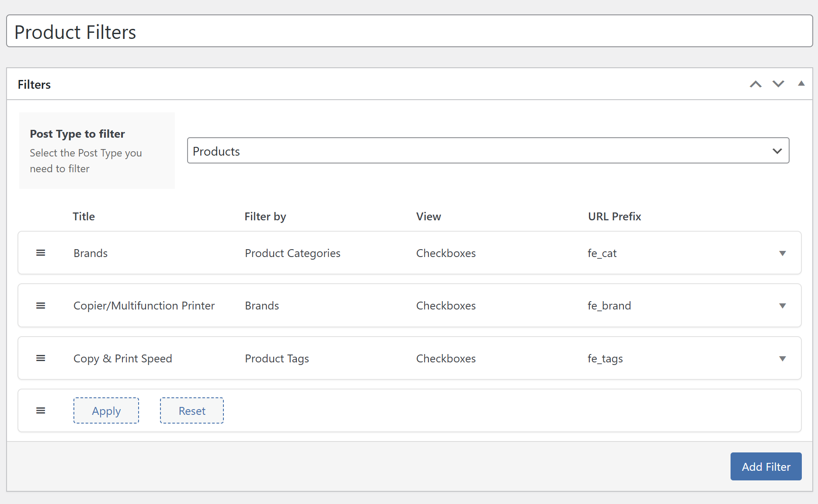Click Checkboxes view in the fe_tags row
818x504 pixels.
point(446,358)
